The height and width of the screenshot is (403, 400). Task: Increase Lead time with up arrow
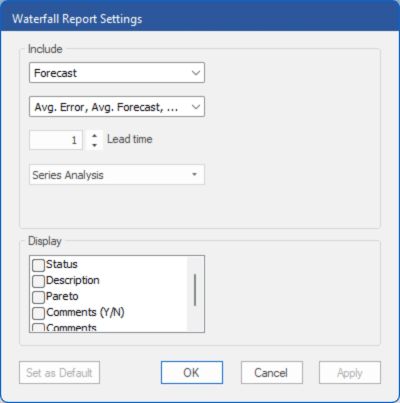pos(95,136)
